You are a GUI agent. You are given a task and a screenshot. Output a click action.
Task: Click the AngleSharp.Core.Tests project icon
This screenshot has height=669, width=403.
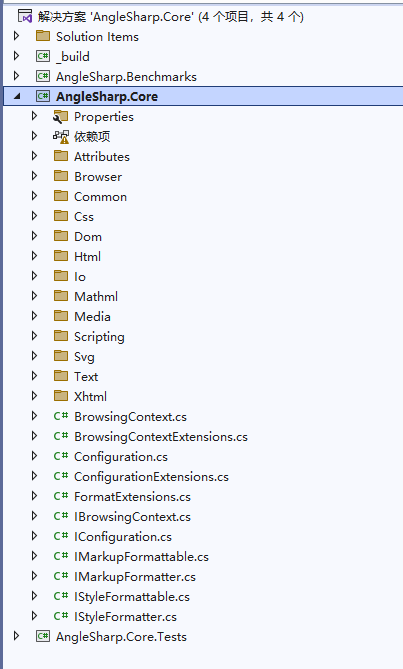[43, 636]
